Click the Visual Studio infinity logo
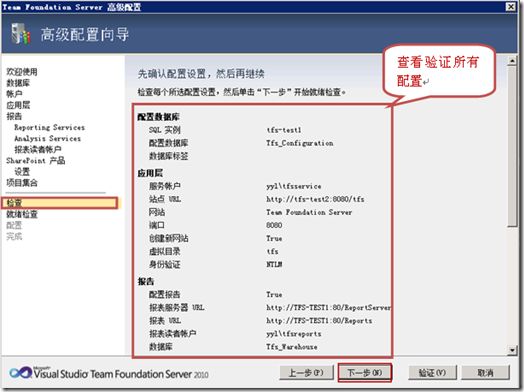 tap(20, 373)
